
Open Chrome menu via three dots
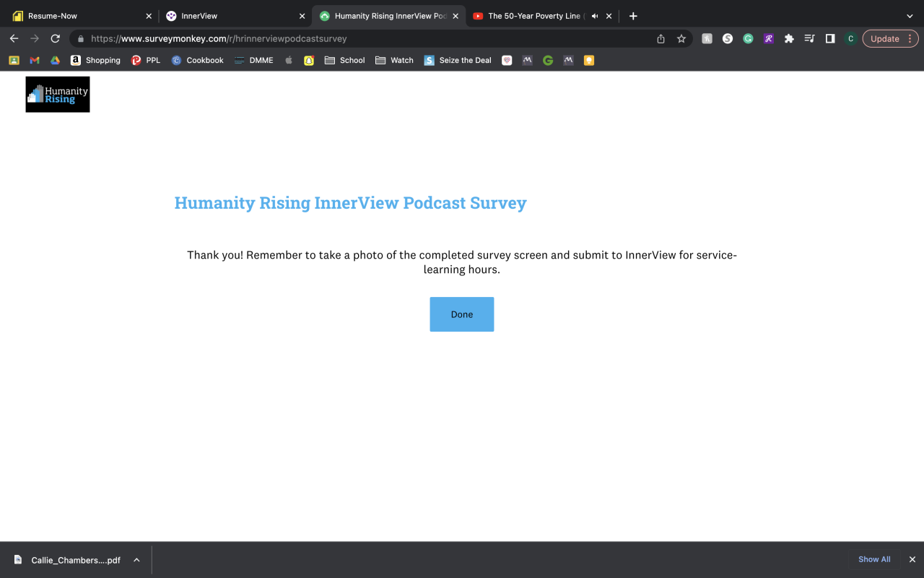[910, 39]
